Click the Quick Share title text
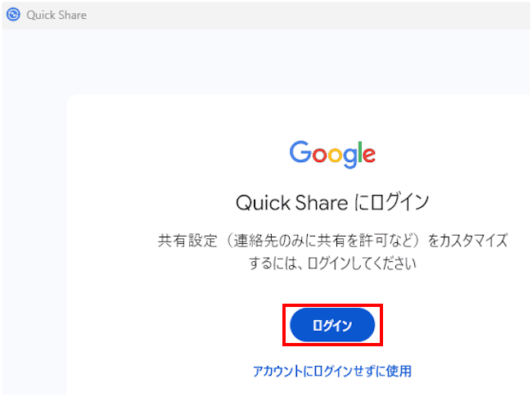The width and height of the screenshot is (532, 397). tap(56, 15)
